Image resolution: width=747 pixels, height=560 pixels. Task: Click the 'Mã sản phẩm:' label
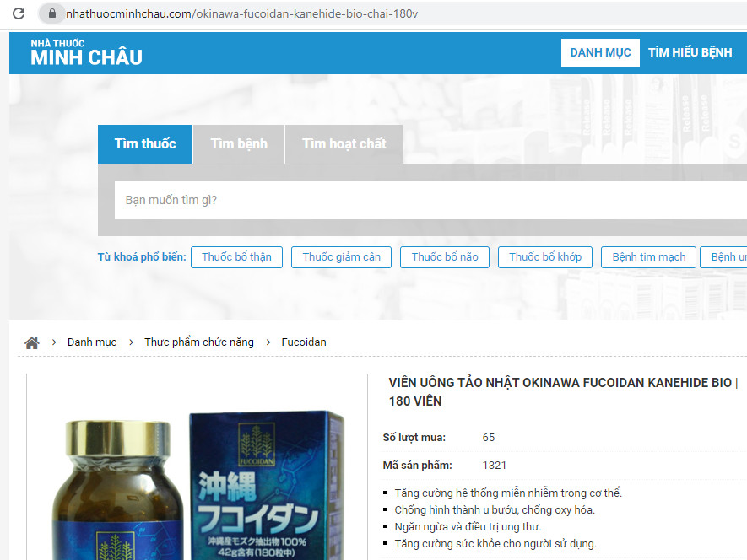(x=417, y=466)
